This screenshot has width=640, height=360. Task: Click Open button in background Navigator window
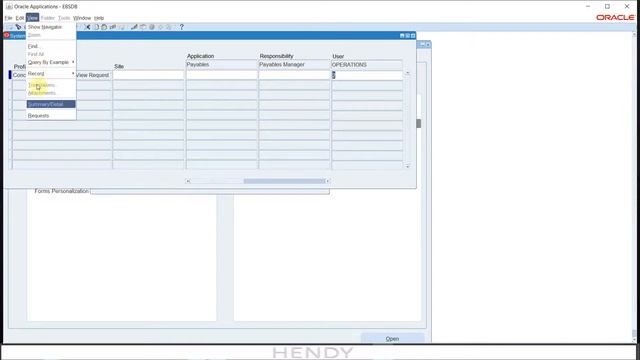[392, 338]
